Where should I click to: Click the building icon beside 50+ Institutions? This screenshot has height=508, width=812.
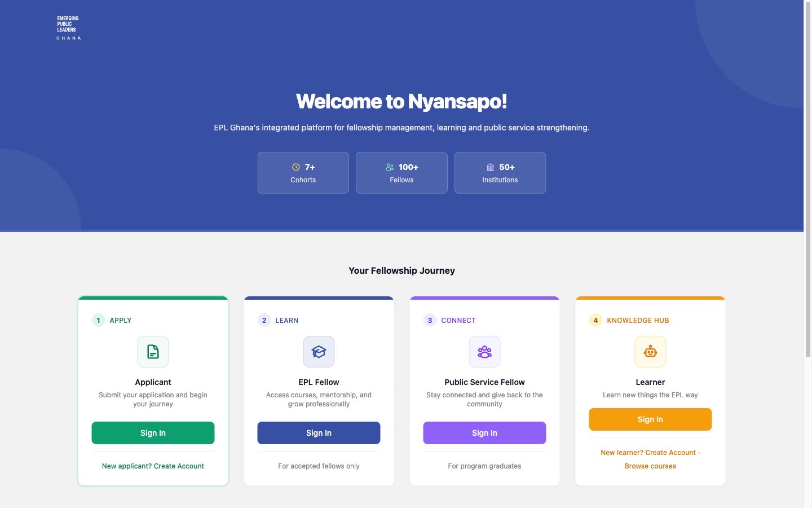[490, 167]
